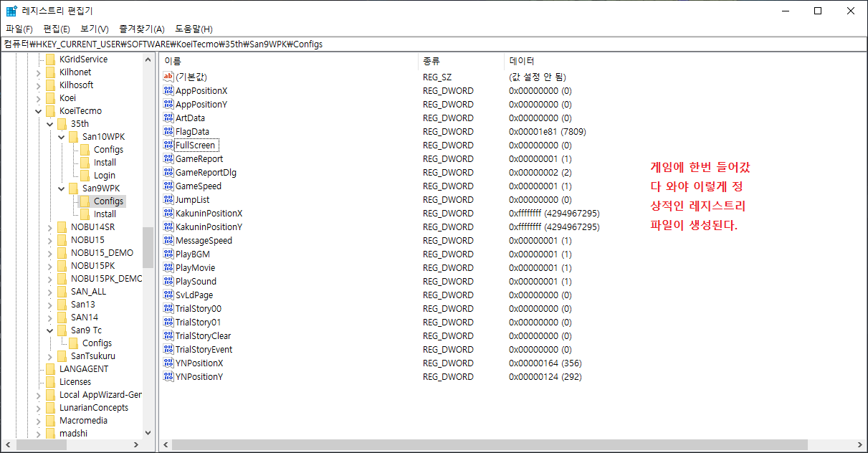This screenshot has width=868, height=453.
Task: Open the 즐겨찾기(A) menu
Action: [142, 29]
